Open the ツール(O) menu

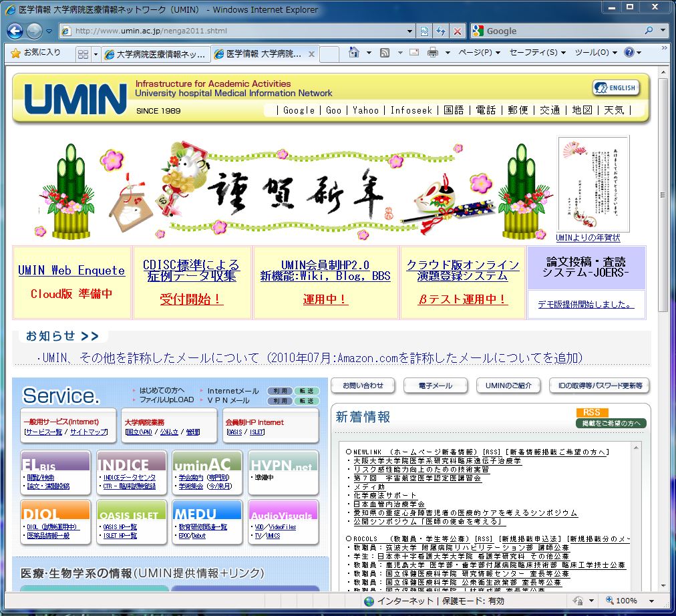(596, 53)
